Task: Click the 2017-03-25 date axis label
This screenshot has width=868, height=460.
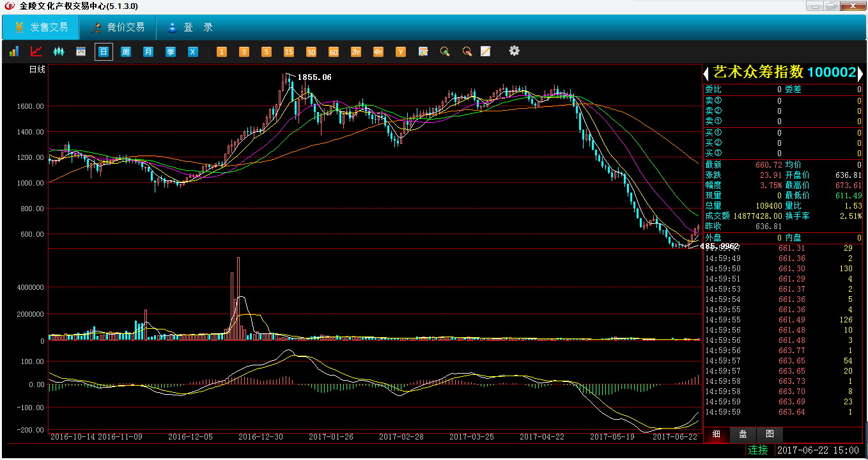Action: [x=471, y=437]
